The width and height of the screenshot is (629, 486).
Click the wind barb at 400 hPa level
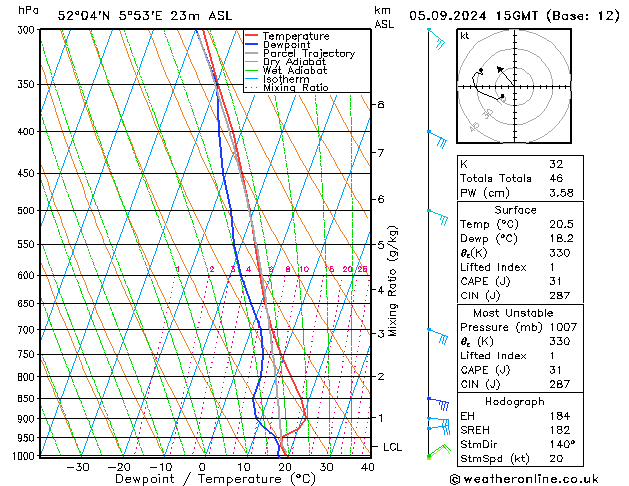[437, 140]
